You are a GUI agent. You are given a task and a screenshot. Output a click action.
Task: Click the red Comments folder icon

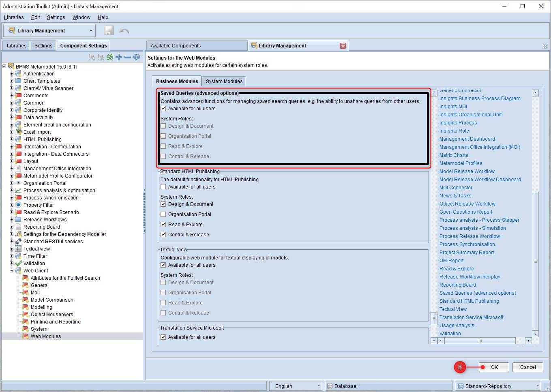18,96
